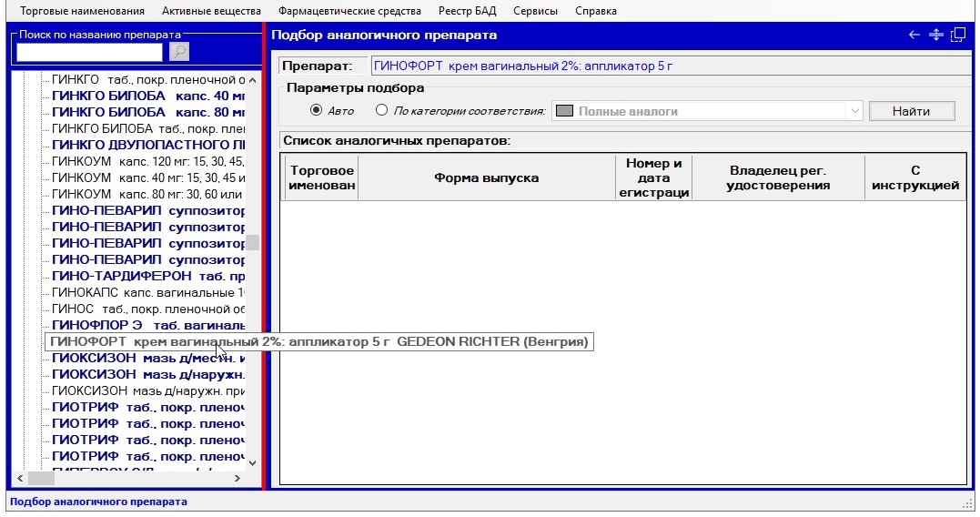This screenshot has width=980, height=517.
Task: Click the detach window icon in header
Action: pos(957,35)
